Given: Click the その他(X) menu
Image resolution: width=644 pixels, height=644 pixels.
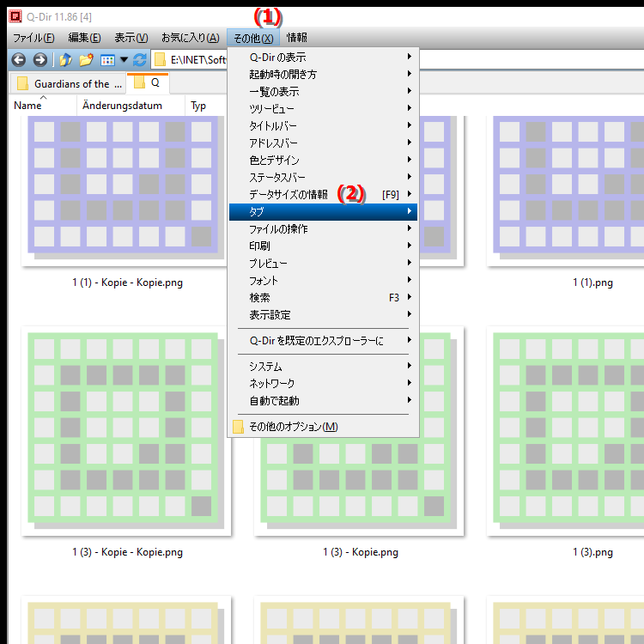Looking at the screenshot, I should click(x=253, y=38).
